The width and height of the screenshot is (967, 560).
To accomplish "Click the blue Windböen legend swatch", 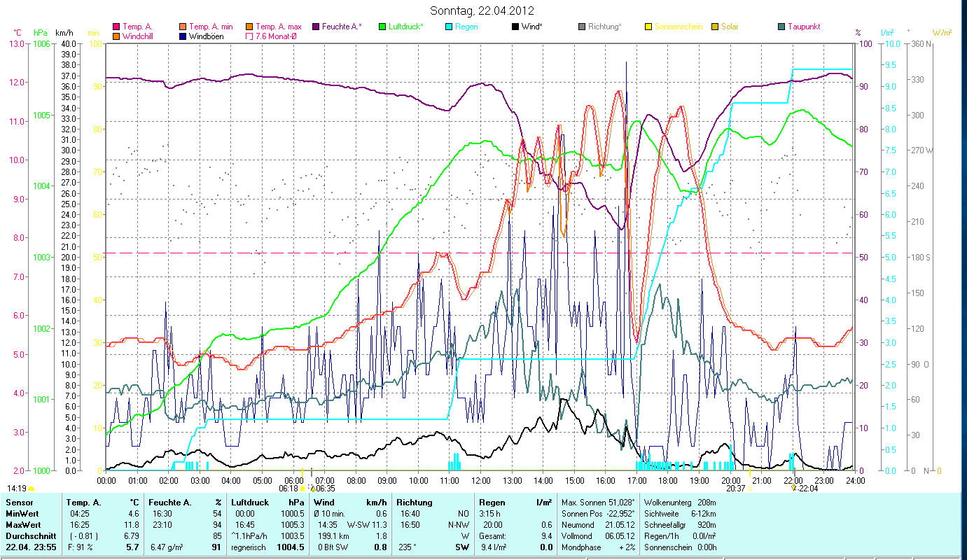I will click(183, 36).
